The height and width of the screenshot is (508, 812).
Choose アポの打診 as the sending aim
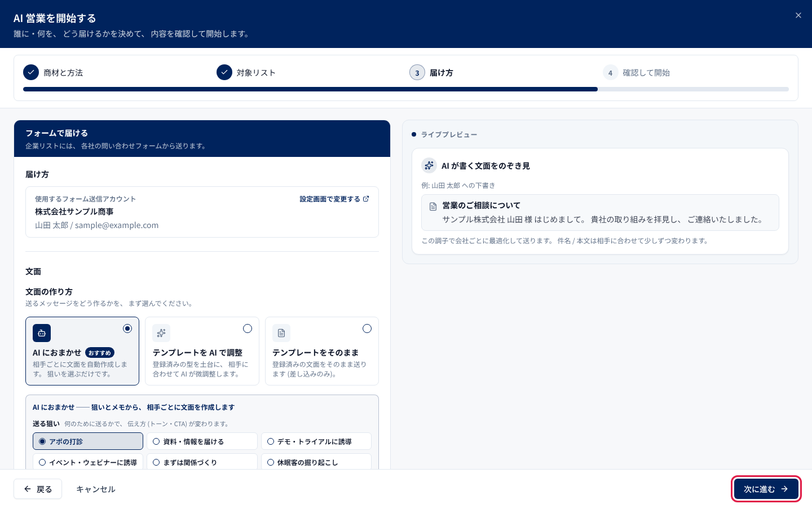click(x=88, y=441)
